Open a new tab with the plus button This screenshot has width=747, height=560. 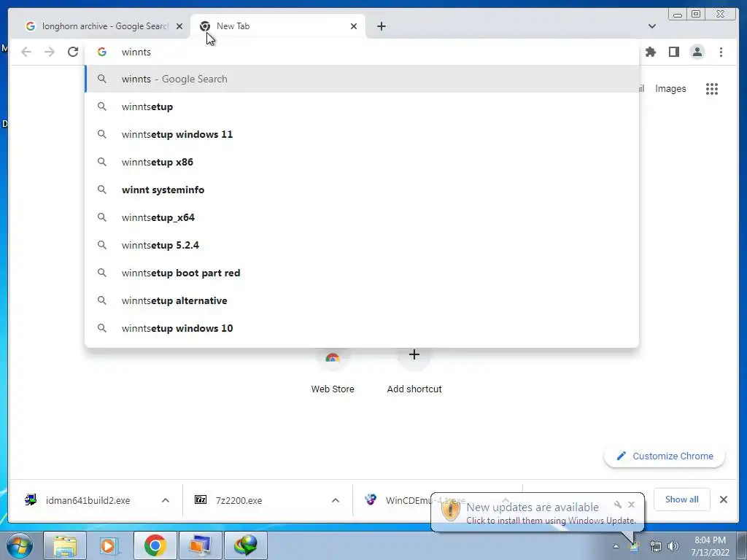381,26
